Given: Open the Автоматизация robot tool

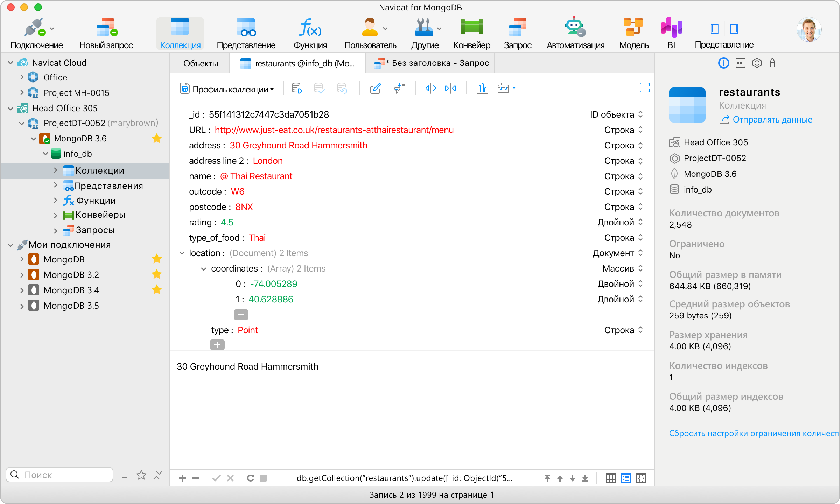Looking at the screenshot, I should pos(575,34).
